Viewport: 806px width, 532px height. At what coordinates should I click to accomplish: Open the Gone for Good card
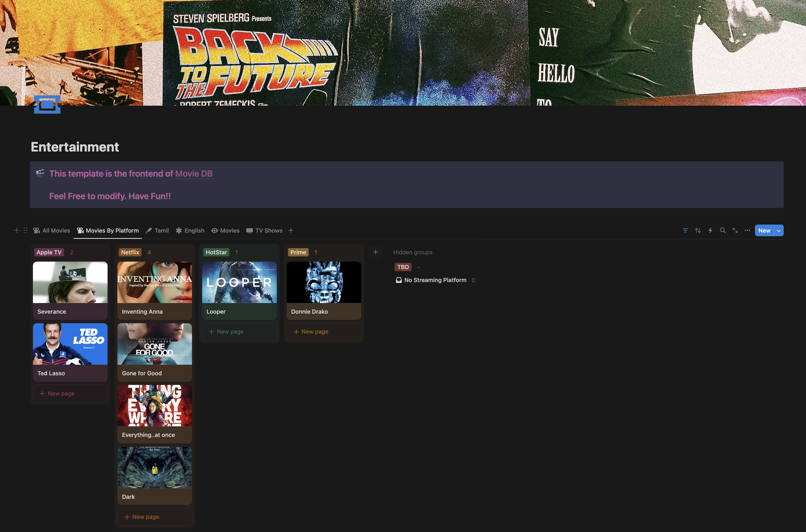(x=155, y=352)
